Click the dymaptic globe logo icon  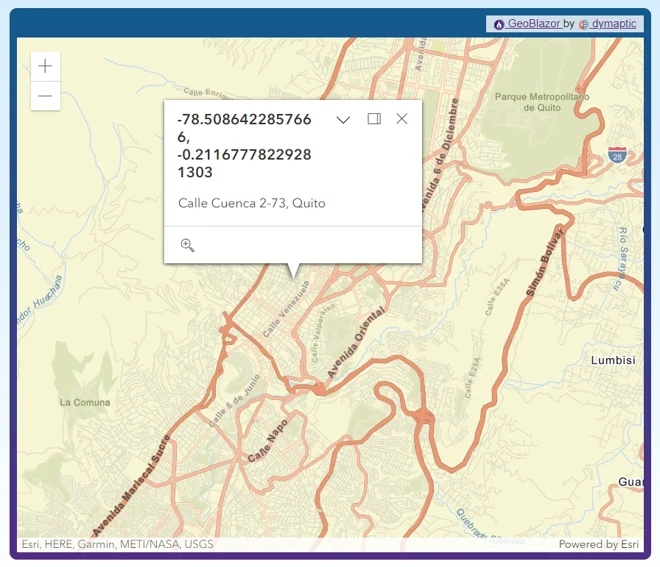(583, 24)
